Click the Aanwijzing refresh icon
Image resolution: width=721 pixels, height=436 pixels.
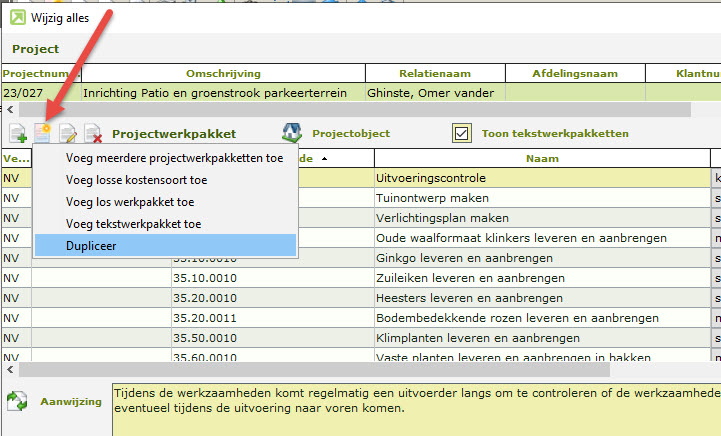pyautogui.click(x=17, y=401)
